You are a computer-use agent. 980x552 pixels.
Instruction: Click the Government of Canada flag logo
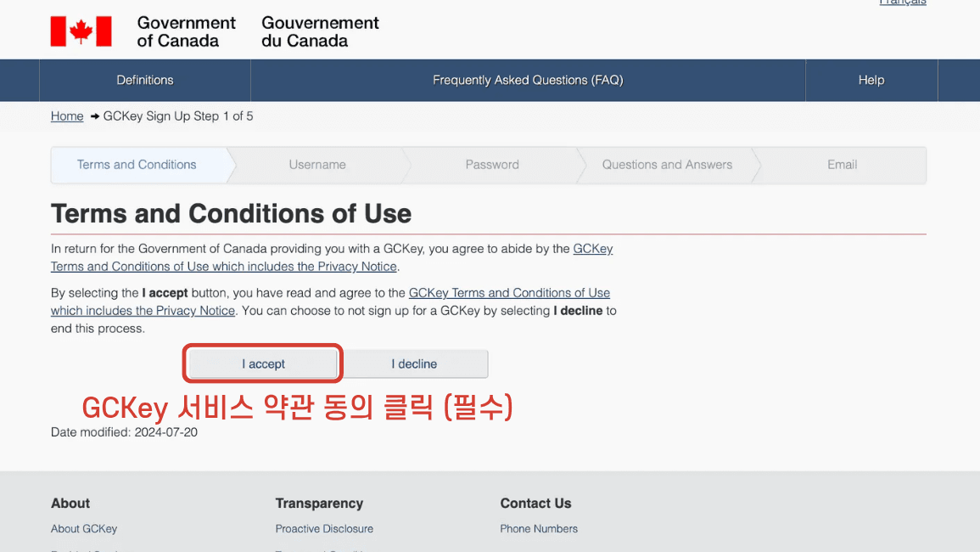(81, 31)
